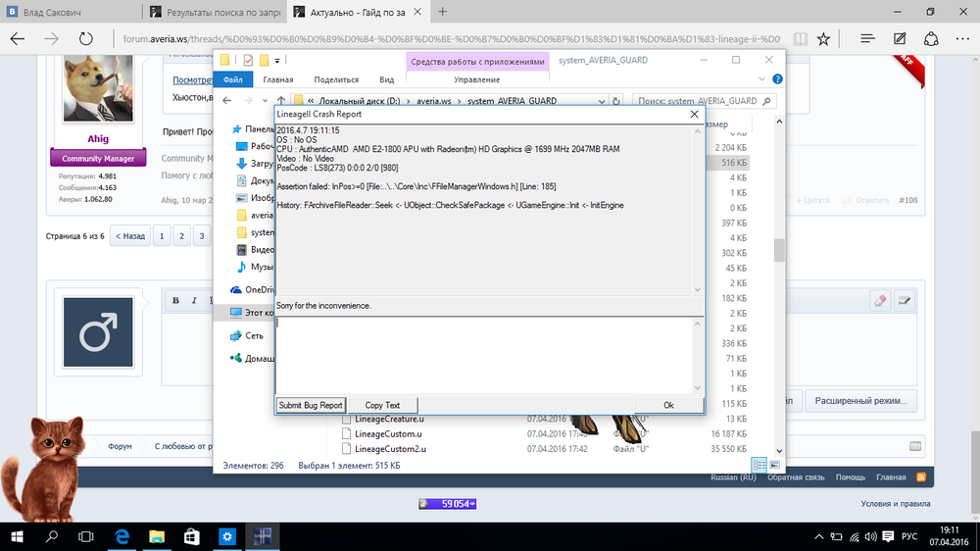Open Edge Hub lines icon
The image size is (980, 551).
point(866,39)
